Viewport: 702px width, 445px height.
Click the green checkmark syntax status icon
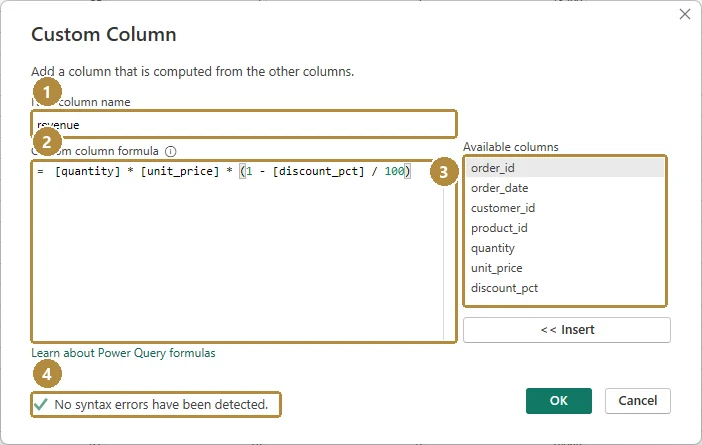(x=41, y=405)
